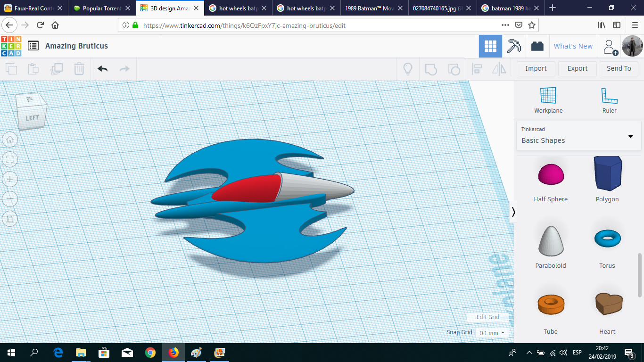Click the Tinkercad logo
The height and width of the screenshot is (362, 644).
[x=11, y=46]
